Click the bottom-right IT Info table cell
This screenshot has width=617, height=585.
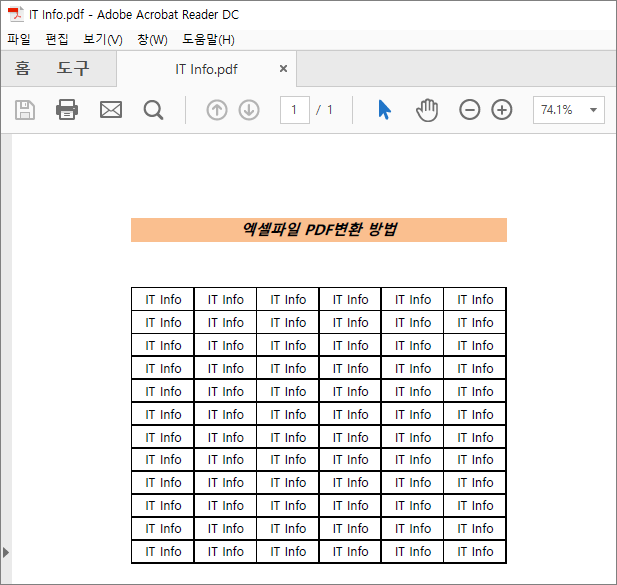[475, 552]
